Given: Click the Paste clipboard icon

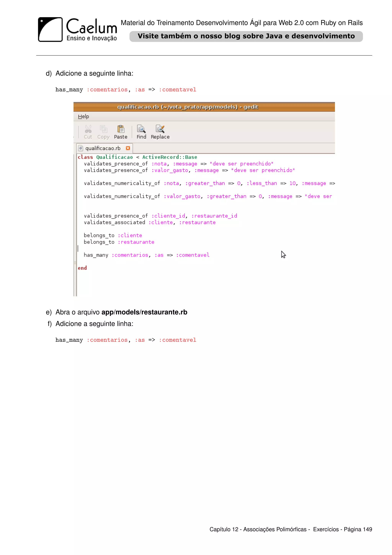Looking at the screenshot, I should pyautogui.click(x=121, y=129).
